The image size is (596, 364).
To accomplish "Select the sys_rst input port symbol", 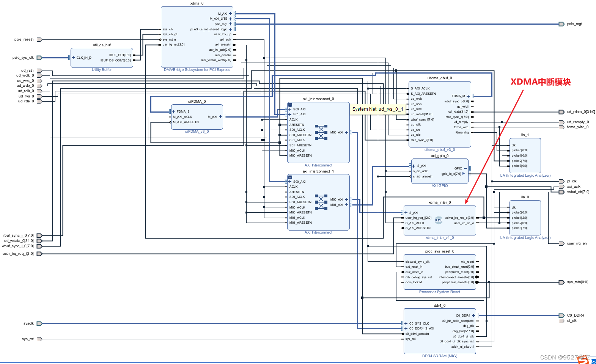I will [39, 339].
